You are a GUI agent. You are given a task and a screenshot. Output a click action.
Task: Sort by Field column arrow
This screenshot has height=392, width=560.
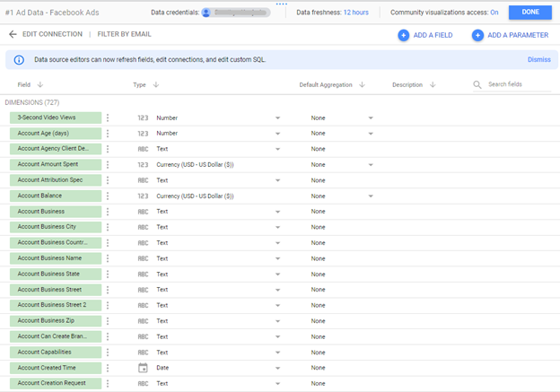40,84
